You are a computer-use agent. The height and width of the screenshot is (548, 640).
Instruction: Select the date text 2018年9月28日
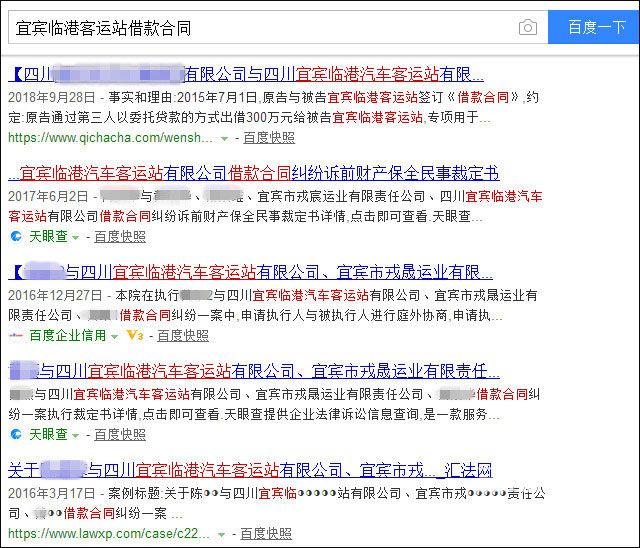(51, 97)
